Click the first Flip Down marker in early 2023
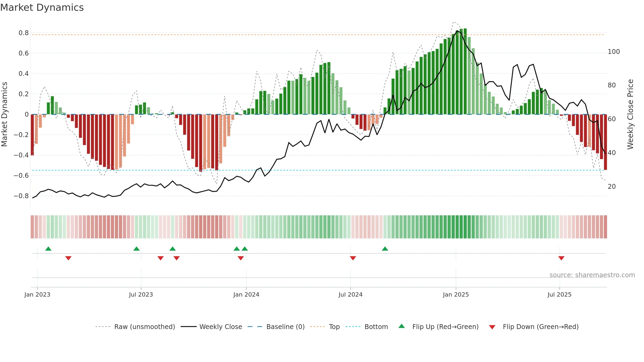The height and width of the screenshot is (362, 644). 68,258
